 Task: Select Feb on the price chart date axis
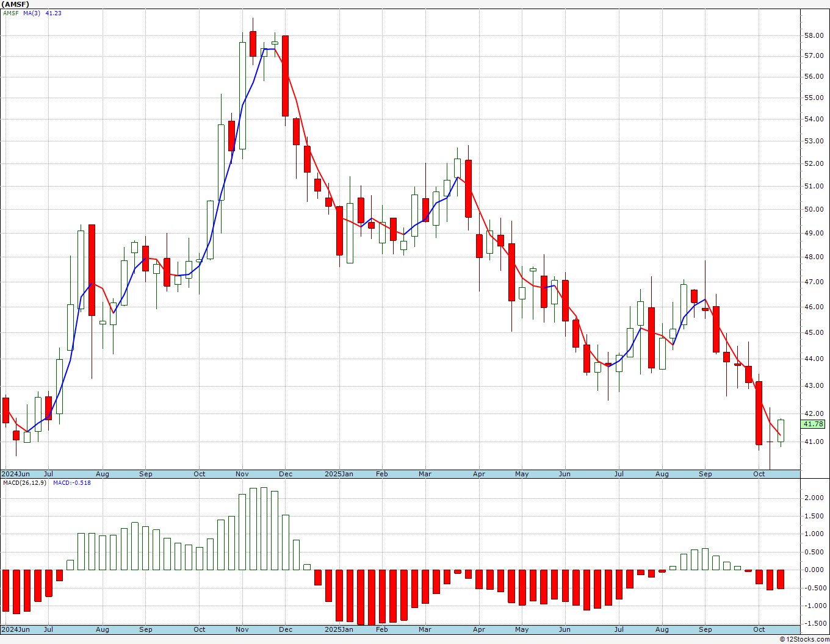coord(382,474)
